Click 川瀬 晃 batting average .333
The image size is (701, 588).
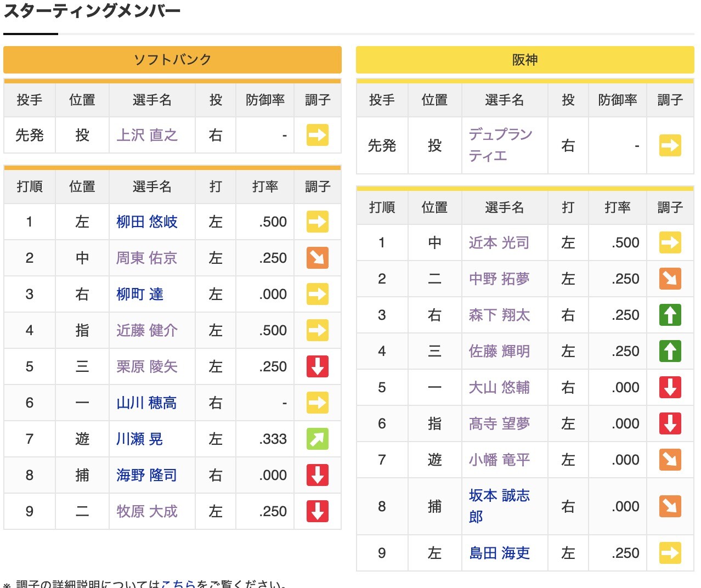(273, 439)
